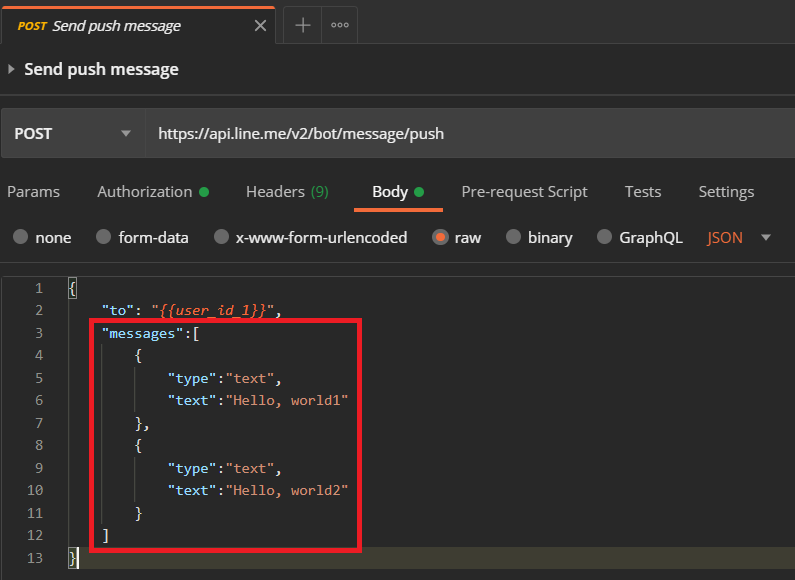Open a new request tab with plus icon
The width and height of the screenshot is (795, 580).
tap(303, 25)
